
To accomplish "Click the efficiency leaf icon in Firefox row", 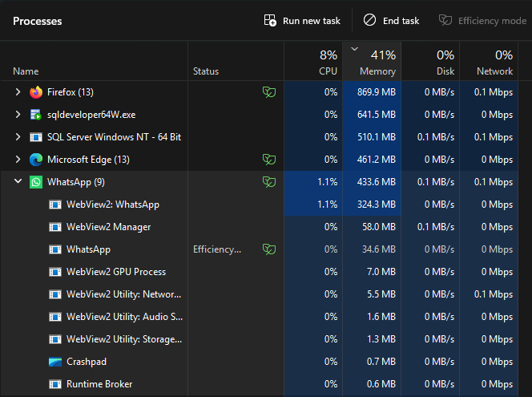I will [x=269, y=92].
